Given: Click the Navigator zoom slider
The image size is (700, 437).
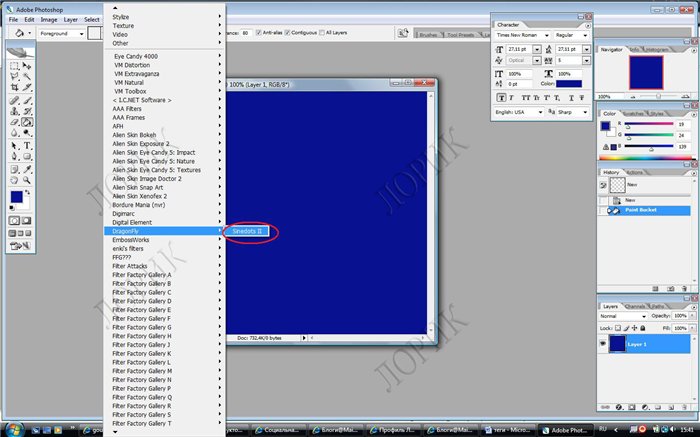Looking at the screenshot, I should click(x=658, y=96).
